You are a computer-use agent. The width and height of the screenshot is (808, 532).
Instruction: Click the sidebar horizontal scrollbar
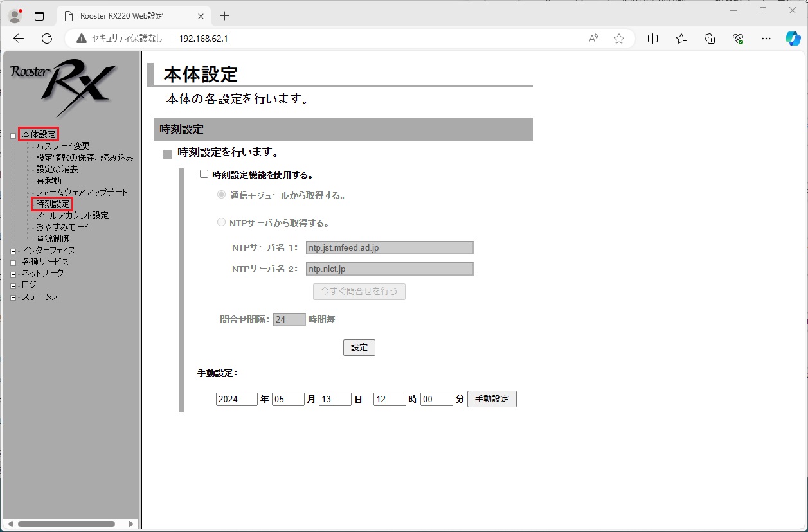point(66,524)
